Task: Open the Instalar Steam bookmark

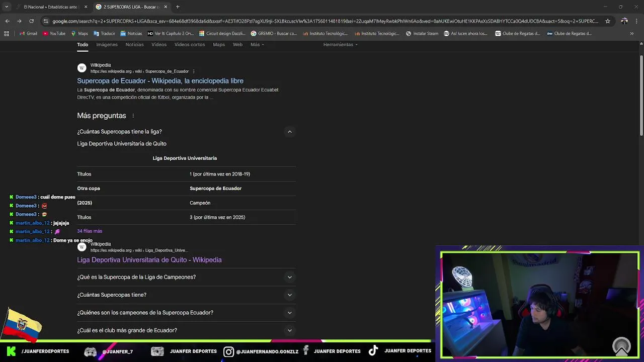Action: tap(422, 34)
